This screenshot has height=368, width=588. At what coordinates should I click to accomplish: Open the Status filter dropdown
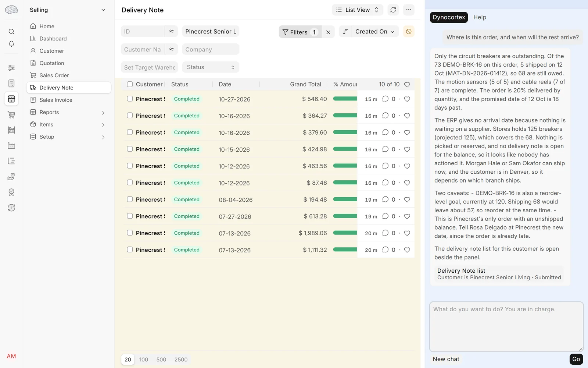[x=211, y=67]
